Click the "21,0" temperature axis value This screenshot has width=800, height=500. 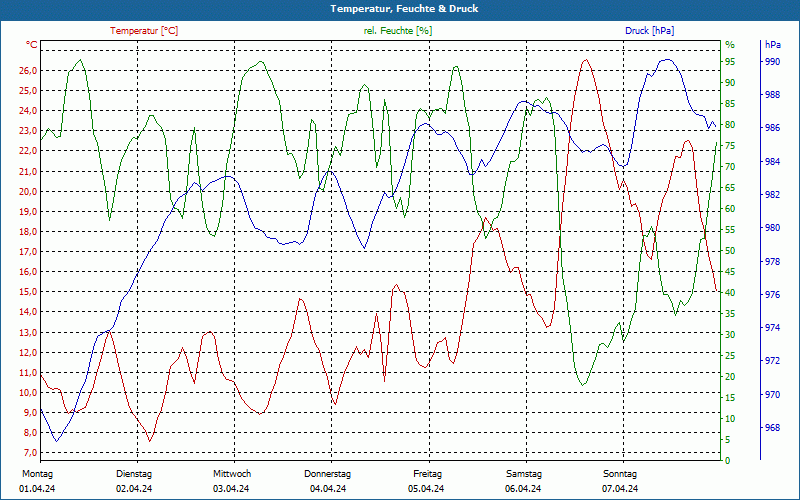click(28, 171)
